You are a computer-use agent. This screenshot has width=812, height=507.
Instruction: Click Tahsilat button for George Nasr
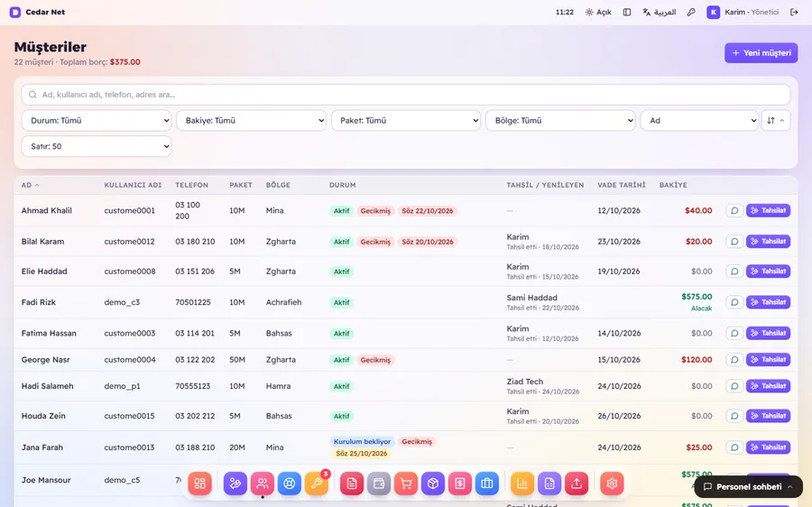pyautogui.click(x=768, y=360)
